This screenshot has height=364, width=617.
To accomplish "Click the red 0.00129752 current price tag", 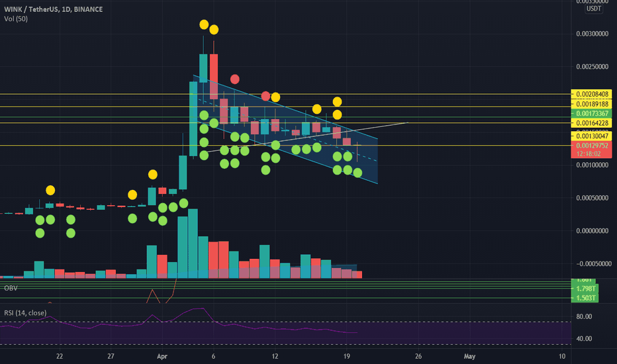I will click(x=591, y=146).
